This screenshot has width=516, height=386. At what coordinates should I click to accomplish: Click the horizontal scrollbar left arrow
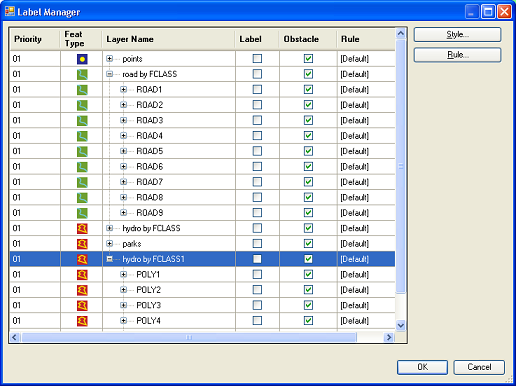14,337
